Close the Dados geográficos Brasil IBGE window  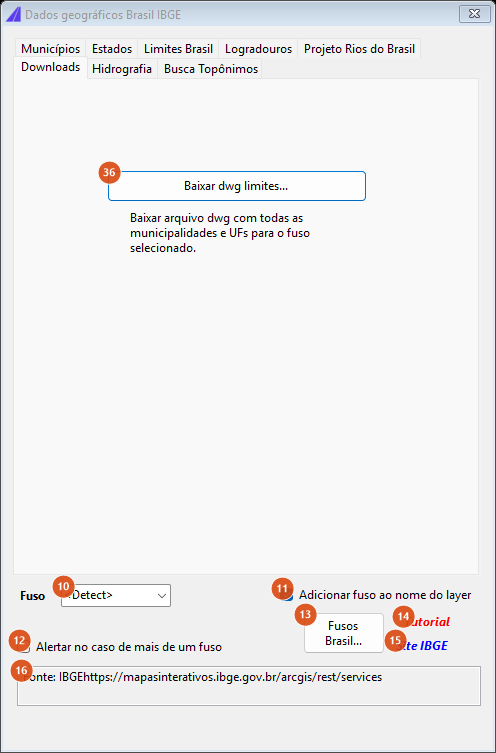tap(474, 14)
